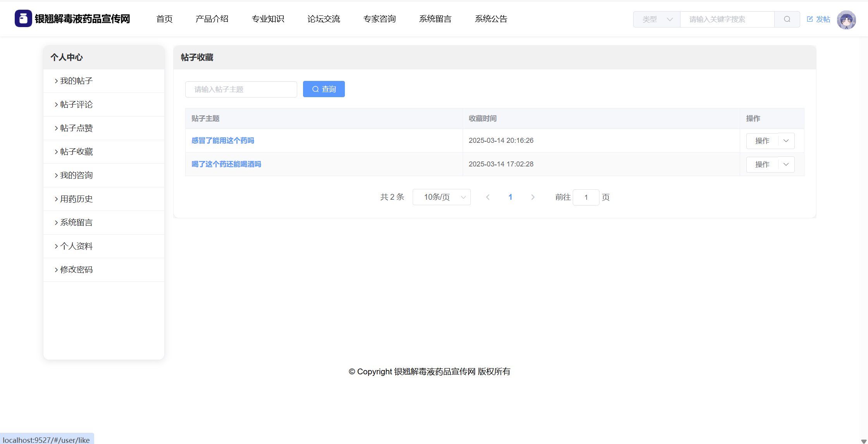Go to previous page arrow
This screenshot has width=868, height=444.
pos(488,197)
